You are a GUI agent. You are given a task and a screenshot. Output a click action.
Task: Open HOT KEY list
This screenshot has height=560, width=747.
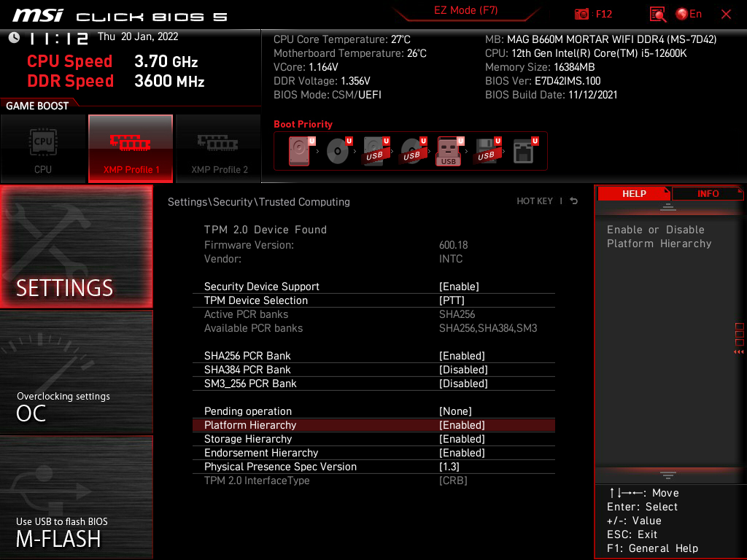pyautogui.click(x=535, y=201)
